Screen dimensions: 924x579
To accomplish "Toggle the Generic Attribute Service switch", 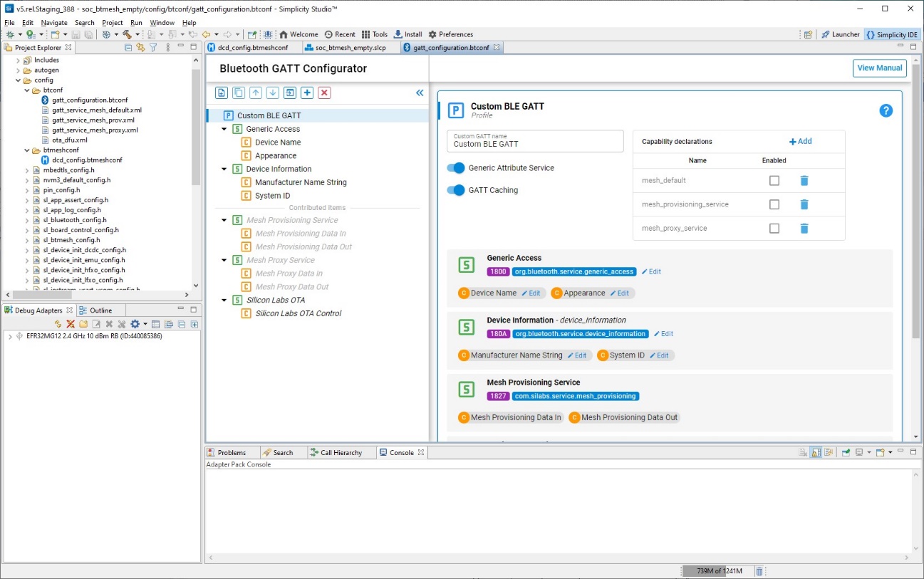I will pyautogui.click(x=456, y=168).
